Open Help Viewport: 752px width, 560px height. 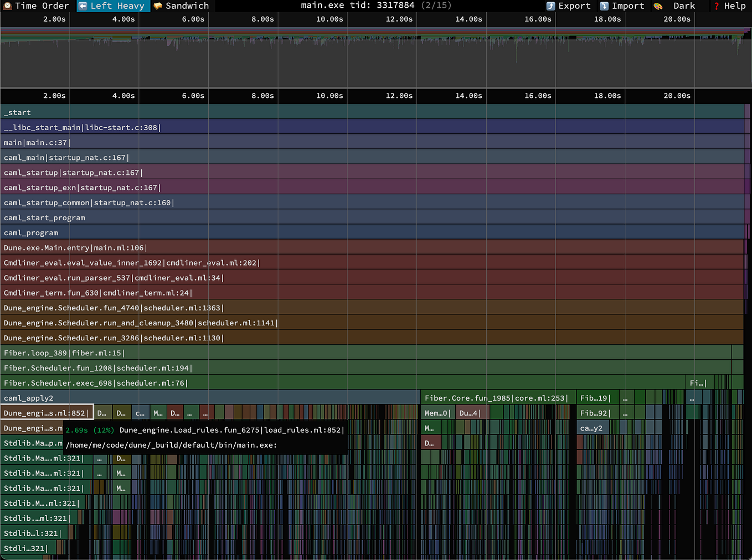[732, 6]
